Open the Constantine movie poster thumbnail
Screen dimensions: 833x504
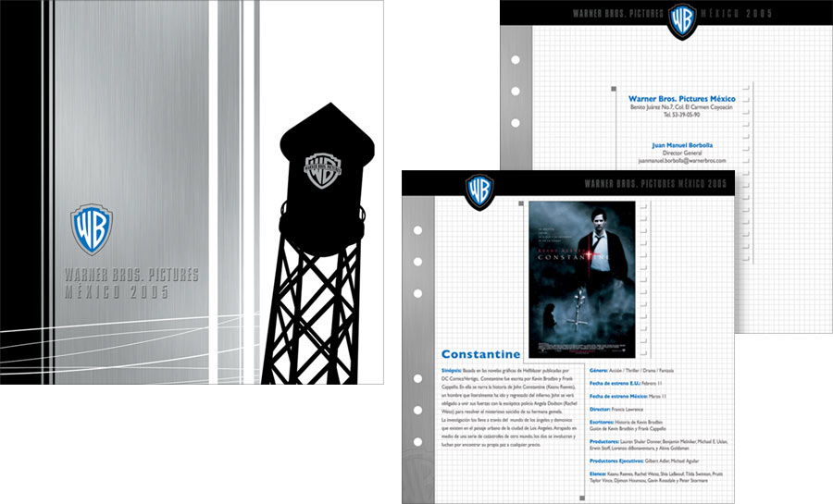click(582, 279)
